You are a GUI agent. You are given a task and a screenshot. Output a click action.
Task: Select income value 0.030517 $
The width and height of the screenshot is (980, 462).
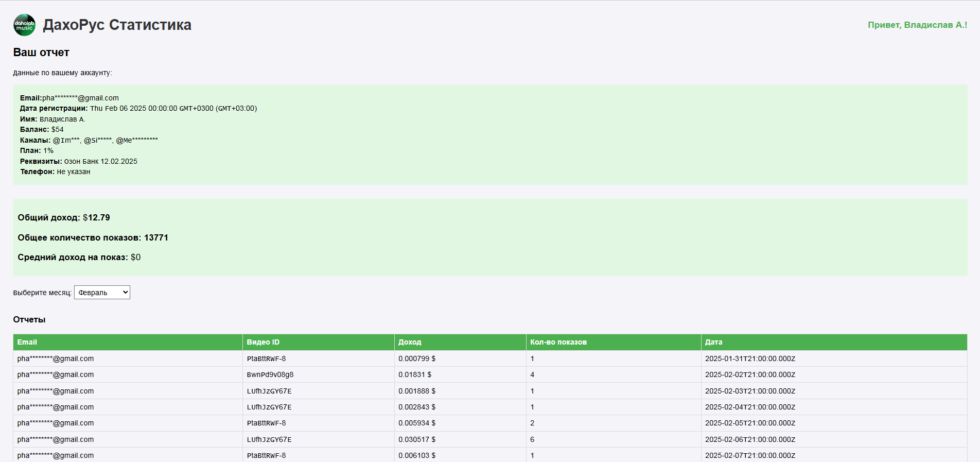(417, 439)
